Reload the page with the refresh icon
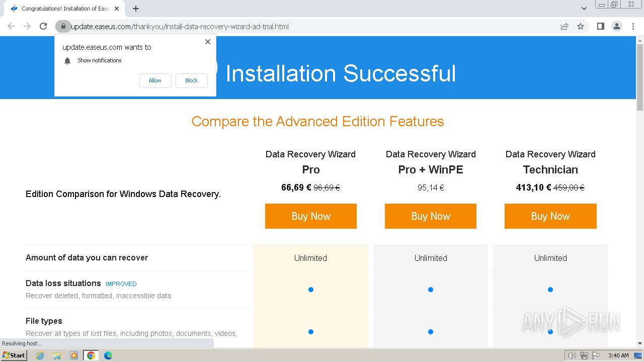Screen dimensions: 644x362 (x=43, y=27)
